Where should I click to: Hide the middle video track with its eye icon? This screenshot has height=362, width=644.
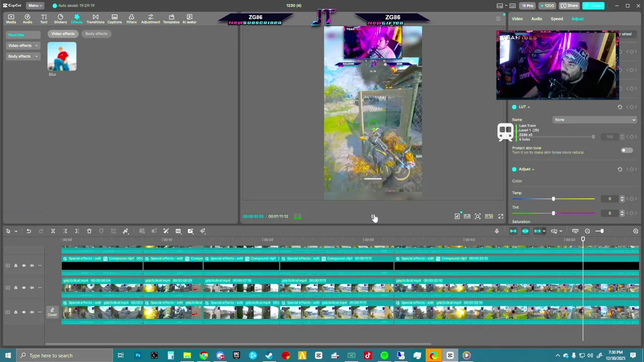pyautogui.click(x=24, y=288)
